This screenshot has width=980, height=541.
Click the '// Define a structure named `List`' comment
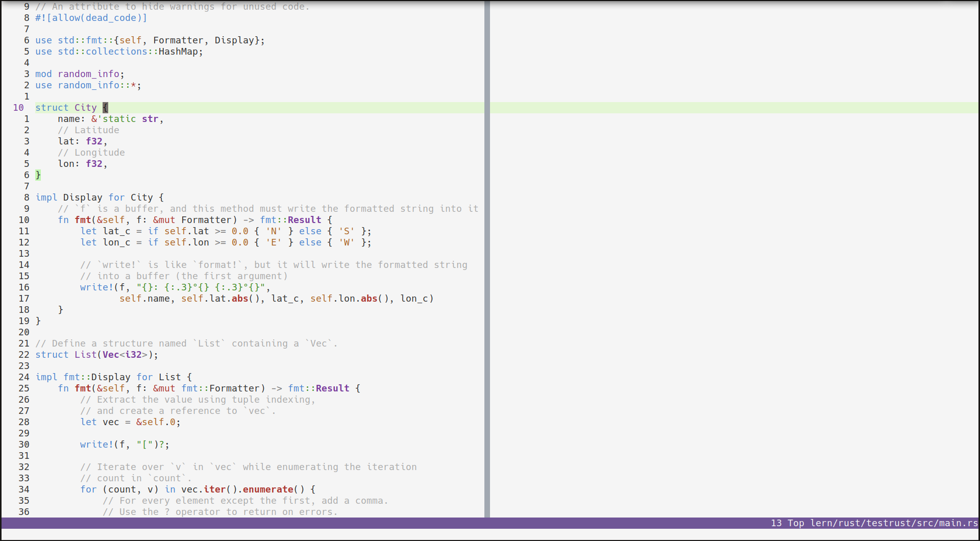186,343
